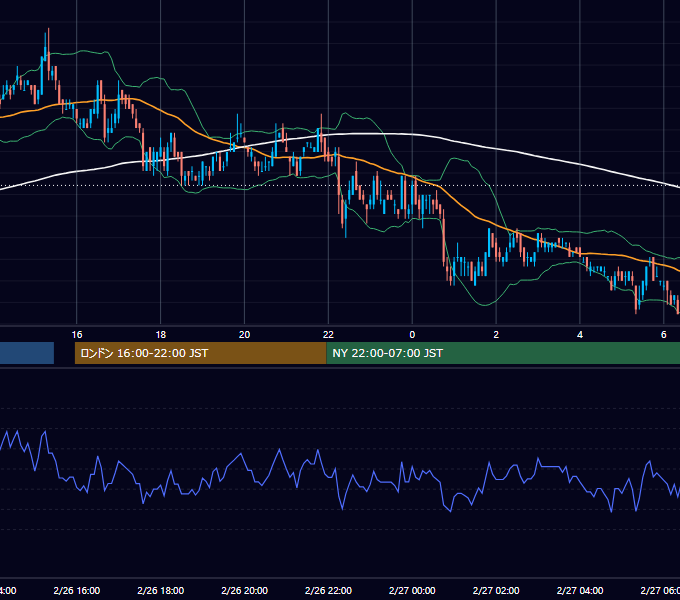Screen dimensions: 680x600
Task: Click the 2/26 20:00 date label
Action: (245, 590)
